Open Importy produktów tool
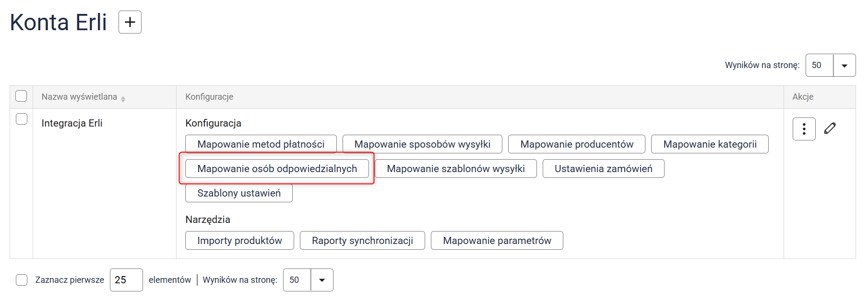The width and height of the screenshot is (868, 302). click(x=239, y=241)
